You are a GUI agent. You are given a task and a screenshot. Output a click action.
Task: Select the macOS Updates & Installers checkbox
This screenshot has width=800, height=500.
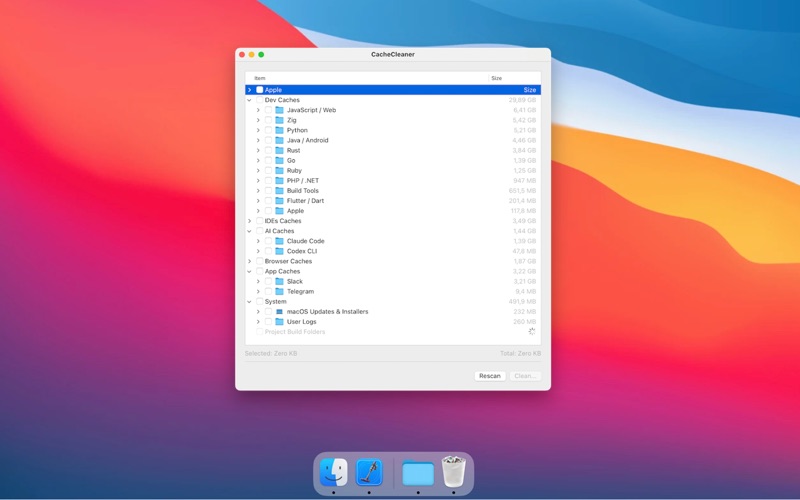tap(268, 311)
